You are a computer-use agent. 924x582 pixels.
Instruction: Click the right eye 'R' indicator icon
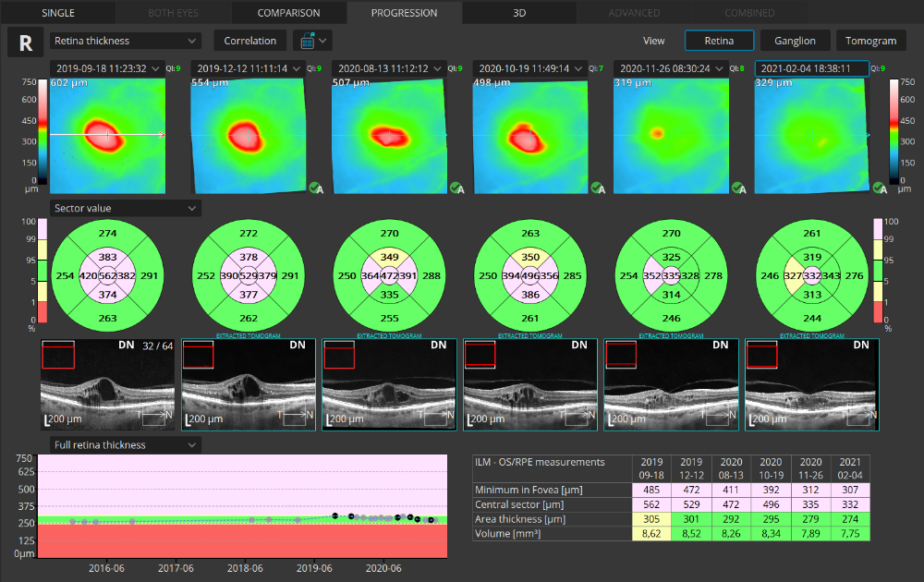point(25,42)
